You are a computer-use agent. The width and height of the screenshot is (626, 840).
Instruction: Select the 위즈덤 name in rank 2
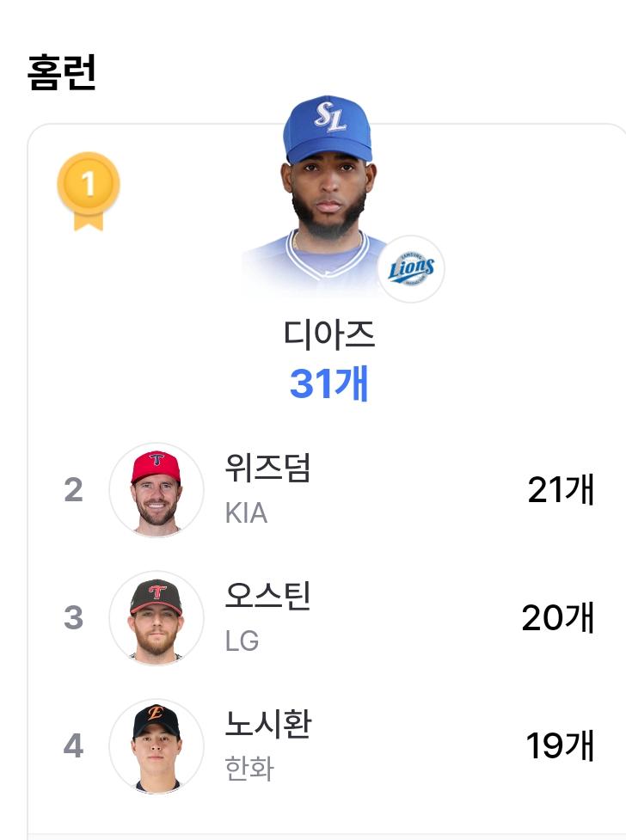tap(267, 468)
